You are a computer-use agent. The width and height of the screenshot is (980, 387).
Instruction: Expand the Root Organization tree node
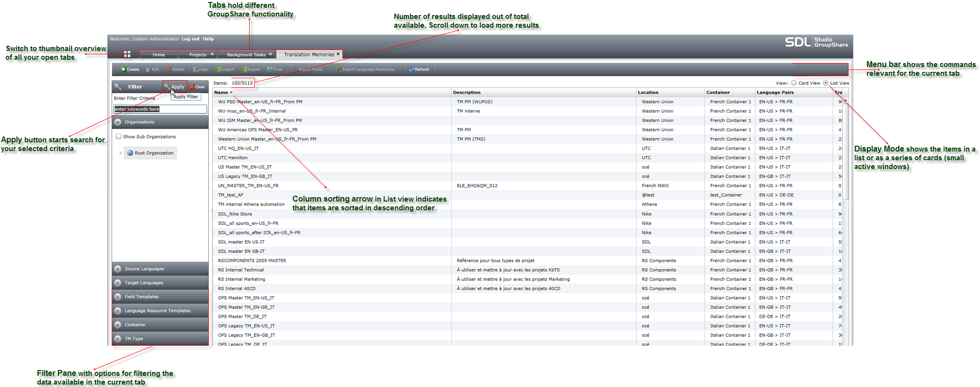click(x=120, y=153)
